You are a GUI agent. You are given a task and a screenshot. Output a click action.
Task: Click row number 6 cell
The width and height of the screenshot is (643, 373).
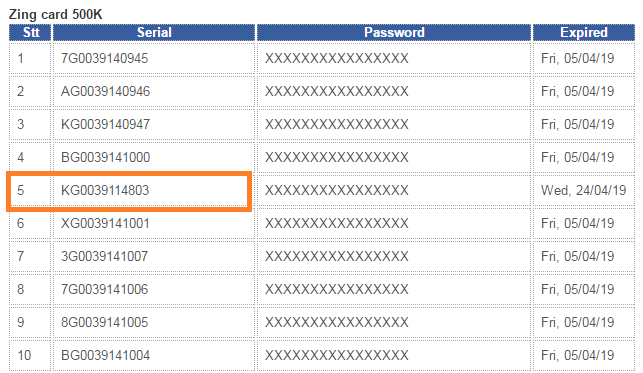pos(30,223)
